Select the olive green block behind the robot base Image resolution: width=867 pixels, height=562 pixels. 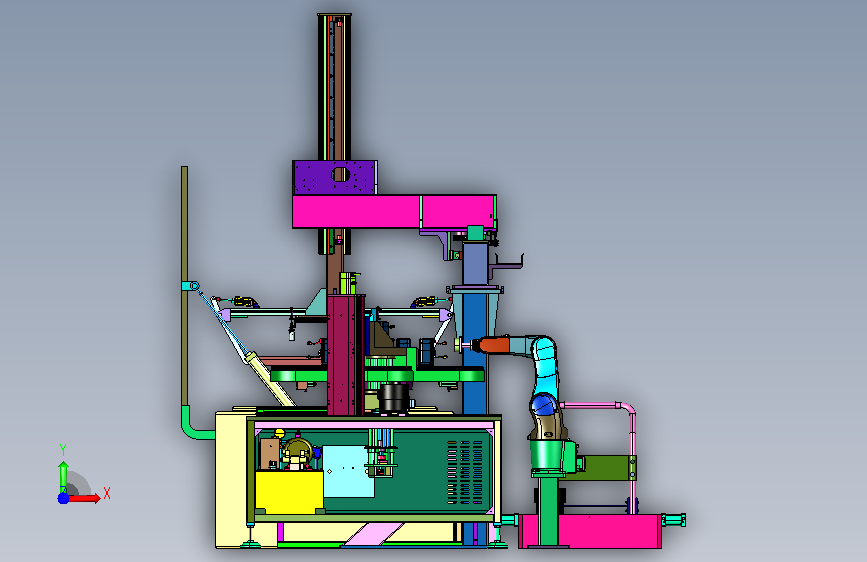[x=607, y=468]
